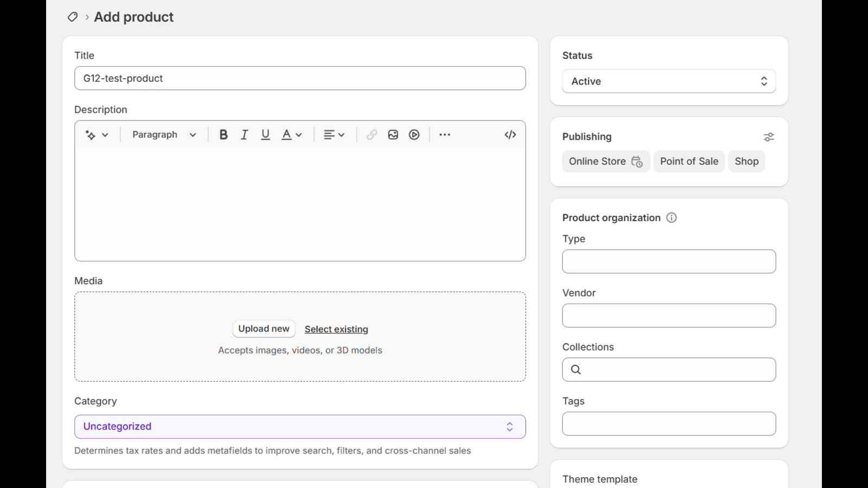Screen dimensions: 868x488
Task: Click the Select existing media link
Action: [x=336, y=329]
